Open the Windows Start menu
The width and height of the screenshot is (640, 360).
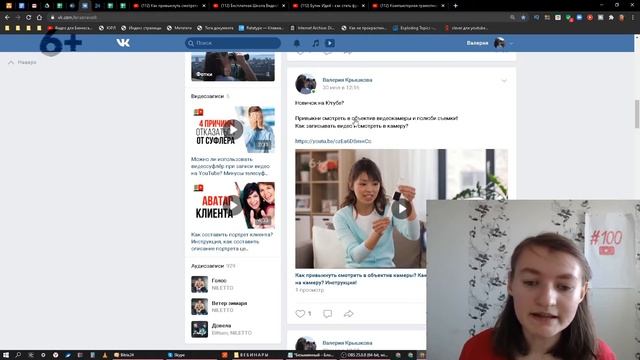pos(6,355)
